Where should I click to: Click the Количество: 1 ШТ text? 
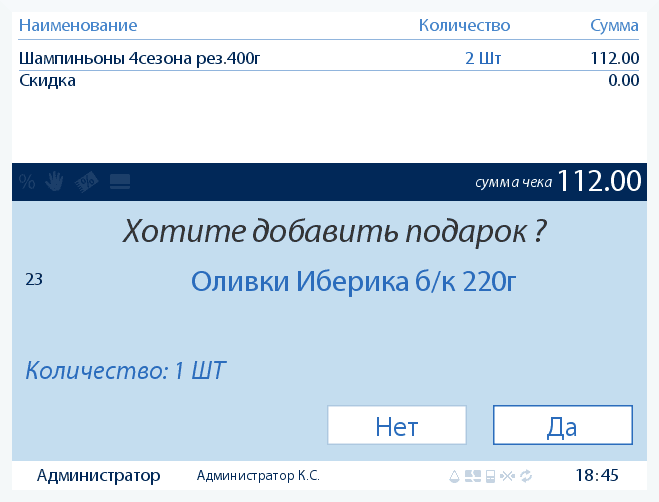(x=126, y=370)
